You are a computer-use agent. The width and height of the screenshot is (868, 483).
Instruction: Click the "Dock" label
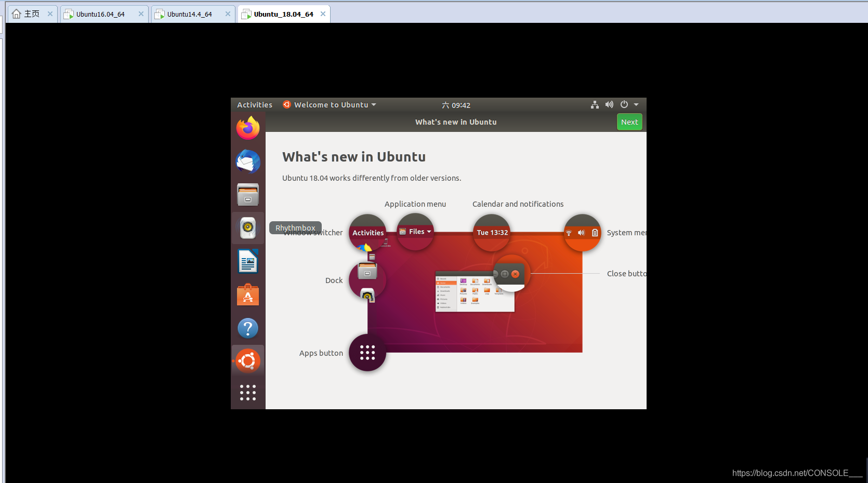pyautogui.click(x=334, y=280)
